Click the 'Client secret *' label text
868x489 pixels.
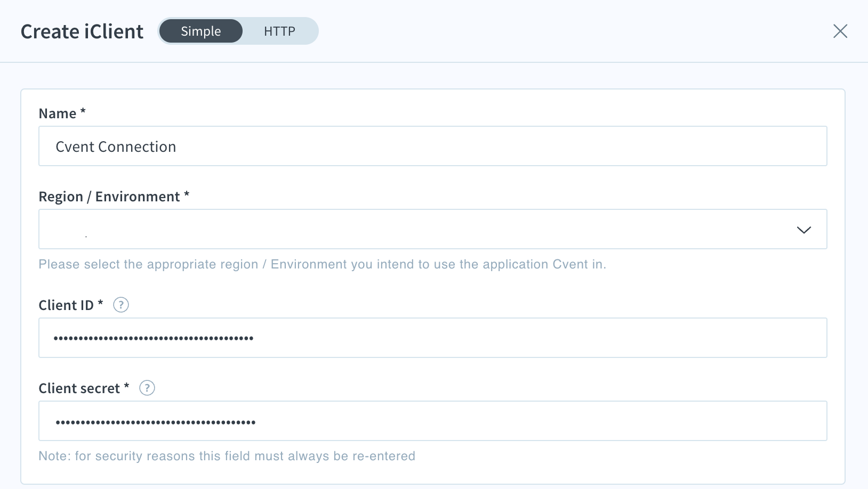coord(84,388)
